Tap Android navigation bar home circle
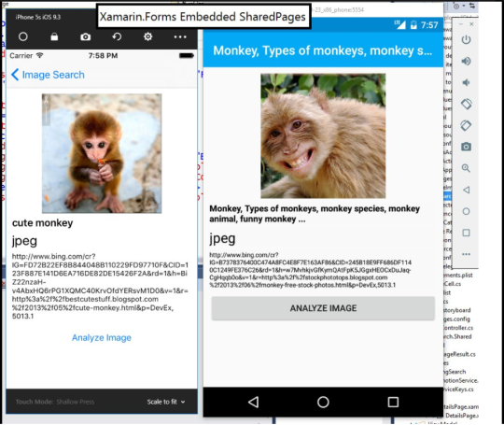Viewport: 504px width, 425px height. point(323,402)
